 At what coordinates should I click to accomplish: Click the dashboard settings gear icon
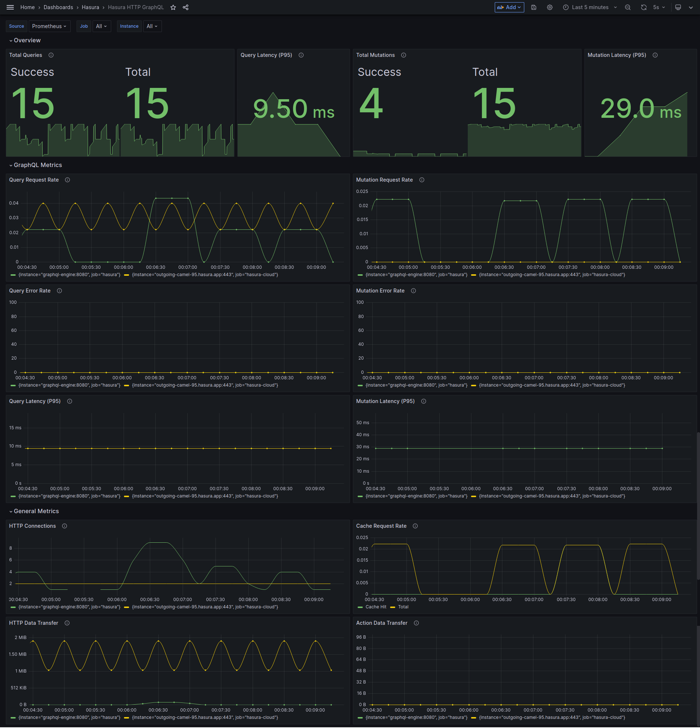tap(549, 7)
